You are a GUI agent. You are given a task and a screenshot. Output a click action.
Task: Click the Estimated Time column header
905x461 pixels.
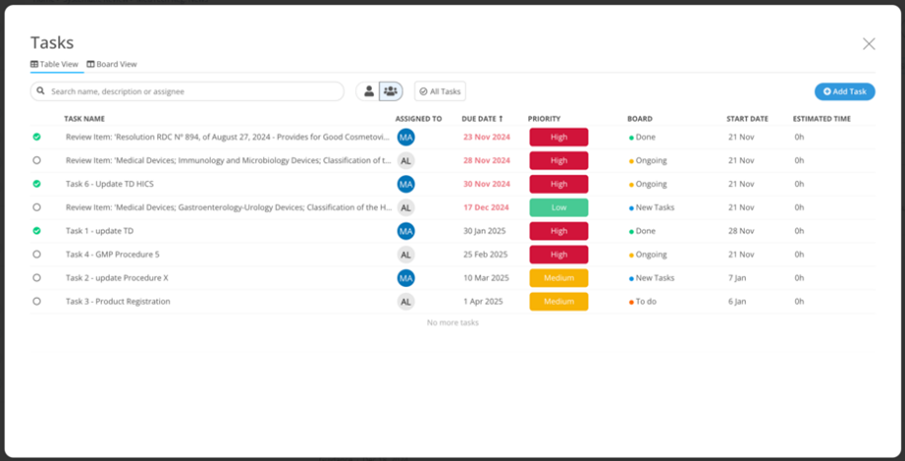(x=821, y=119)
